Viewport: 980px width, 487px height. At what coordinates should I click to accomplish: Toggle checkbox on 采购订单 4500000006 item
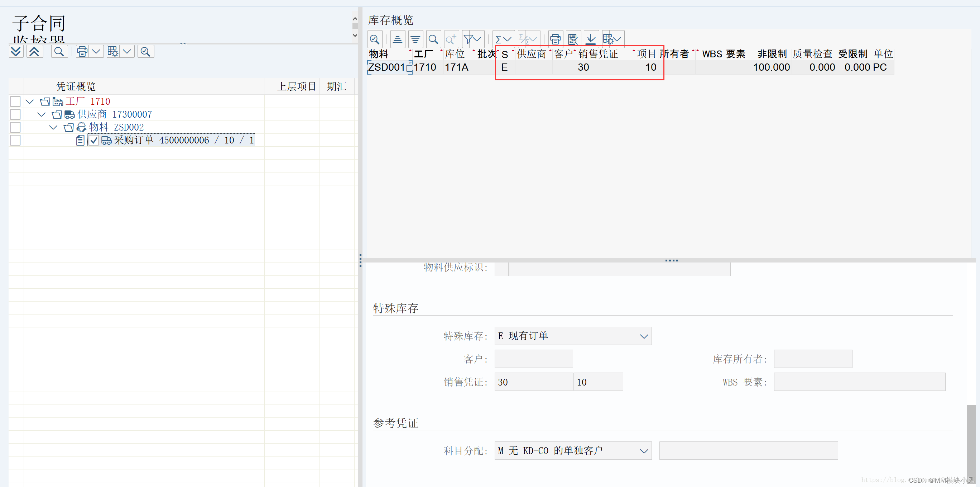coord(94,140)
